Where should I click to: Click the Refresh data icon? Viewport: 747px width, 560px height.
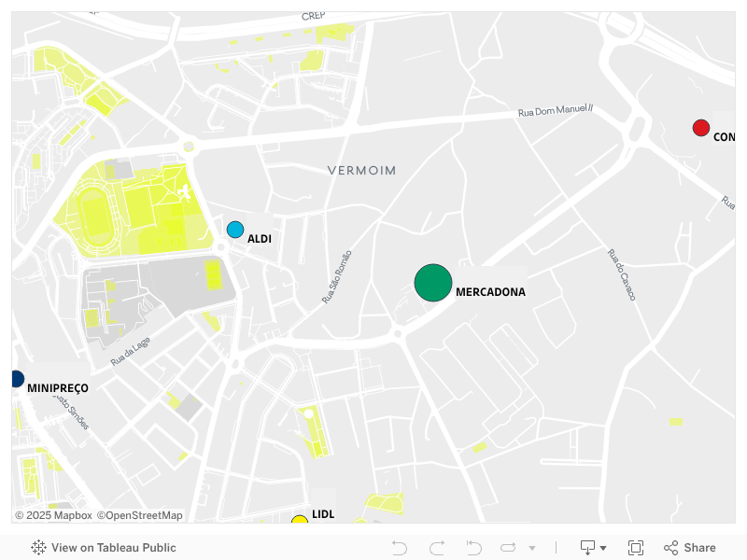tap(508, 548)
